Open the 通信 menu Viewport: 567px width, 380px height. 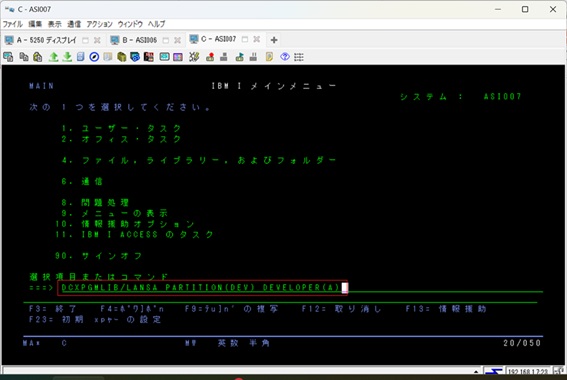click(x=74, y=24)
